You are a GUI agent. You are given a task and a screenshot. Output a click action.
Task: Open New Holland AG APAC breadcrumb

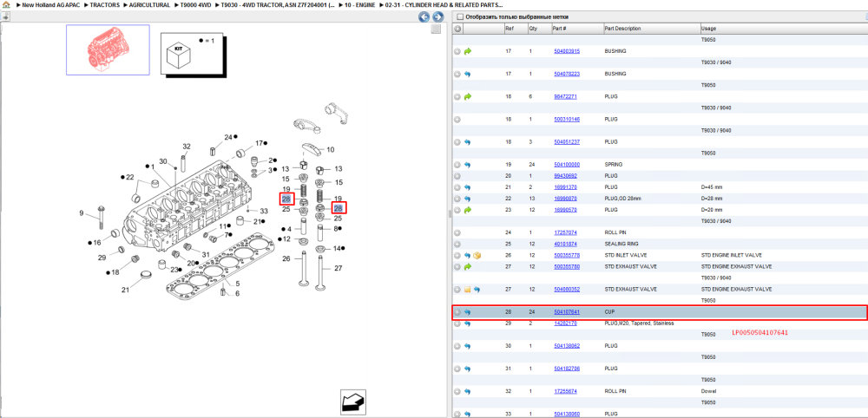pos(53,4)
